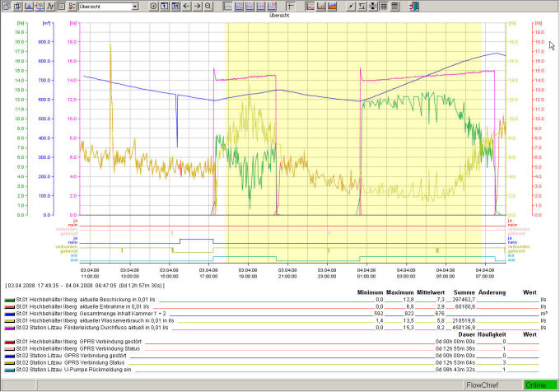Select legend row aktuelle Beschickung in 0,01 l/s
Image resolution: width=560 pixels, height=392 pixels.
(275, 300)
